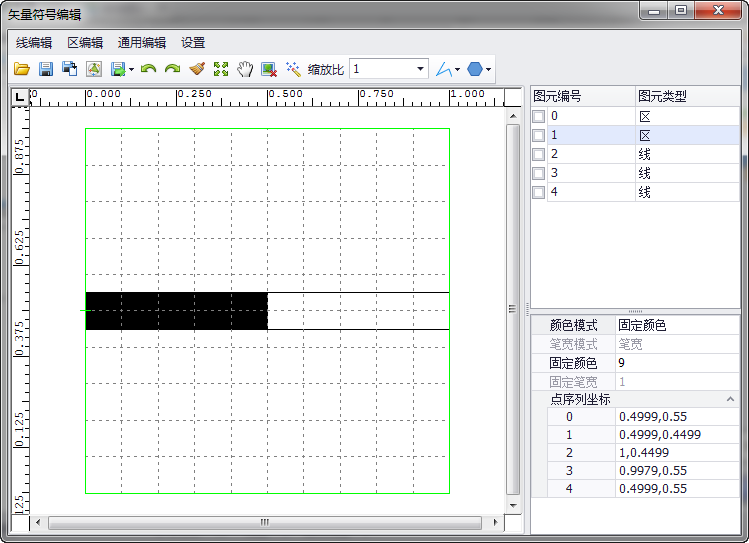The height and width of the screenshot is (543, 749).
Task: Open the 缩放比 zoom ratio dropdown
Action: pyautogui.click(x=419, y=69)
